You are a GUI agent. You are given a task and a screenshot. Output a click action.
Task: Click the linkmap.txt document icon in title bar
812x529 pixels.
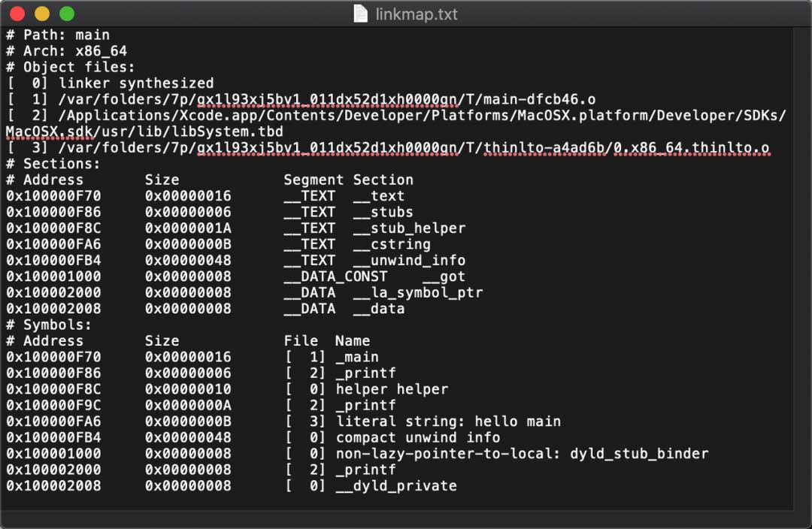[362, 14]
